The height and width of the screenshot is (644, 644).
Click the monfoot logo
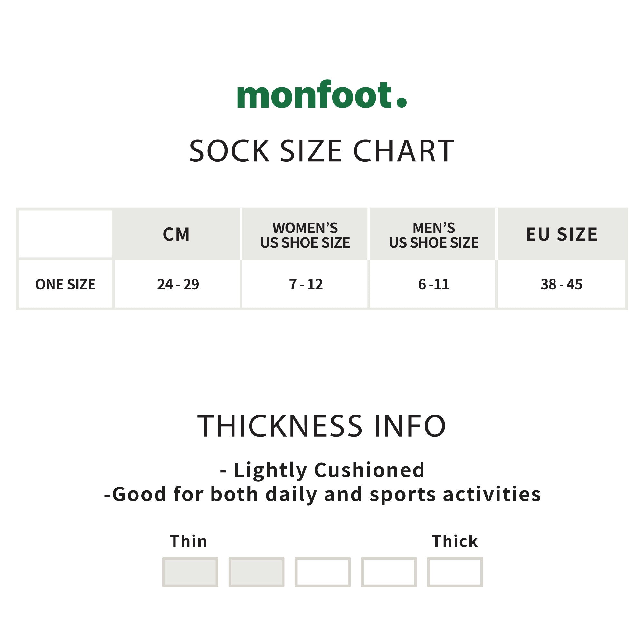pos(321,95)
